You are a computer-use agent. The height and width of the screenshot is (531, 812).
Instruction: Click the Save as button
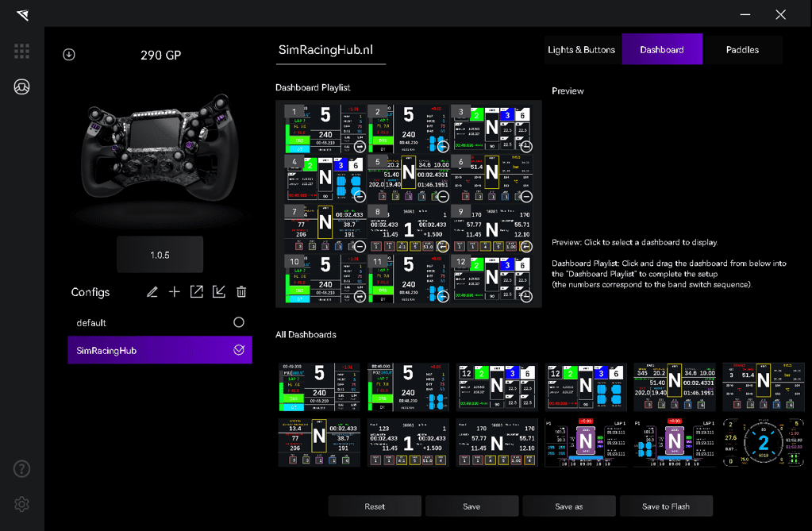coord(568,506)
